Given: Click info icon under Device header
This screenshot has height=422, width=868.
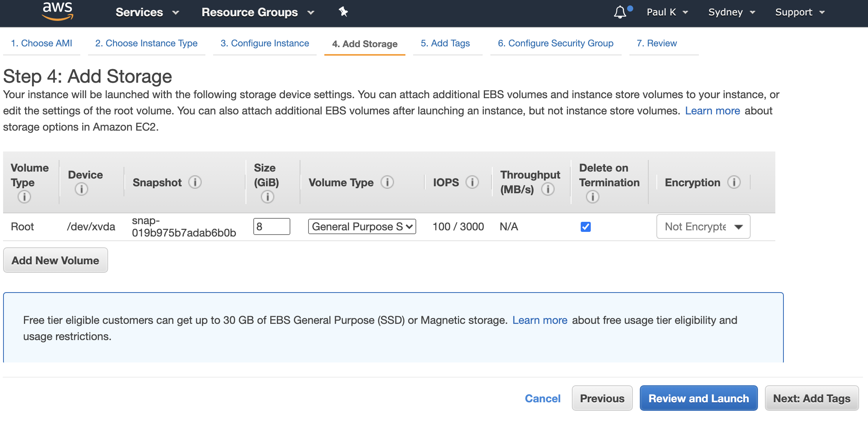Looking at the screenshot, I should pos(81,189).
